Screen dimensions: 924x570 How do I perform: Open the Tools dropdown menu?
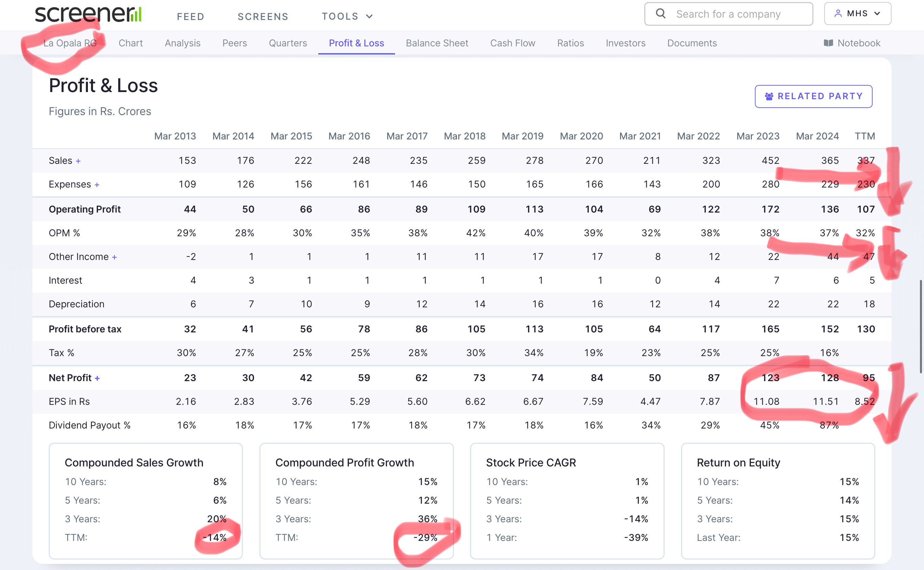coord(347,16)
